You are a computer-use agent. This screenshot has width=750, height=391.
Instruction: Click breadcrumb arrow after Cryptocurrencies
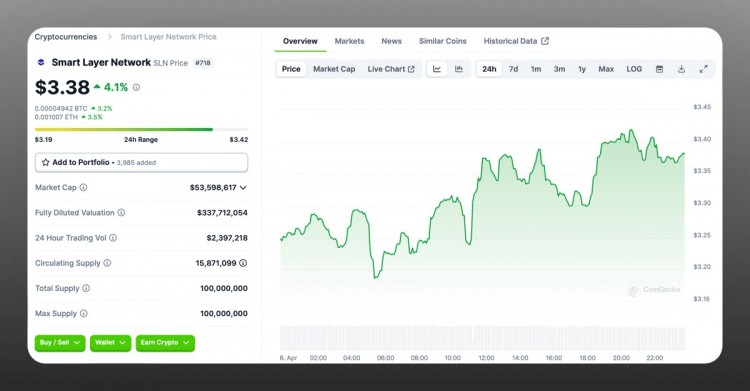point(110,37)
